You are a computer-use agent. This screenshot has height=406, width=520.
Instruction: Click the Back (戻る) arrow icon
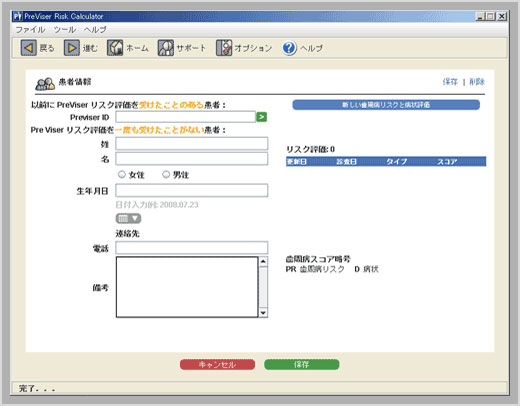point(29,48)
